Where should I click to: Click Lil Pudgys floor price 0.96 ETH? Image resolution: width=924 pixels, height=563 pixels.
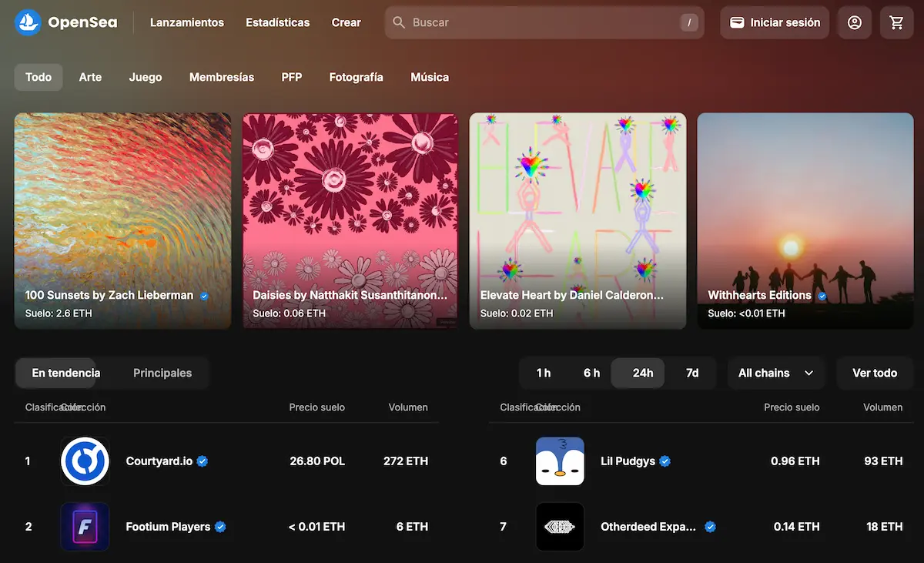795,461
